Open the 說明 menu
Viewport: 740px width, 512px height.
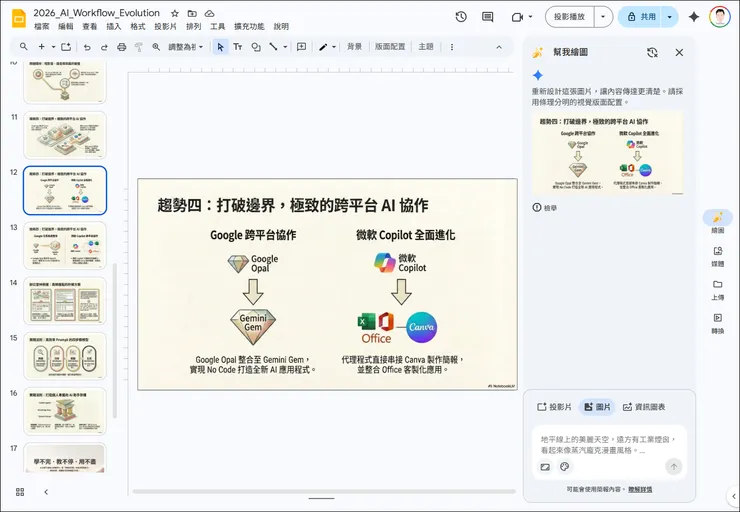click(x=281, y=26)
